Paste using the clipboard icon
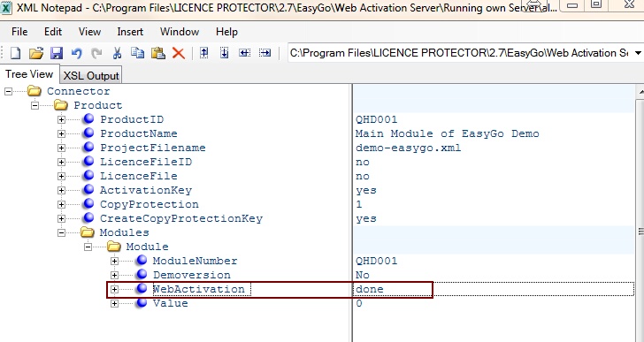The height and width of the screenshot is (342, 644). [x=158, y=53]
